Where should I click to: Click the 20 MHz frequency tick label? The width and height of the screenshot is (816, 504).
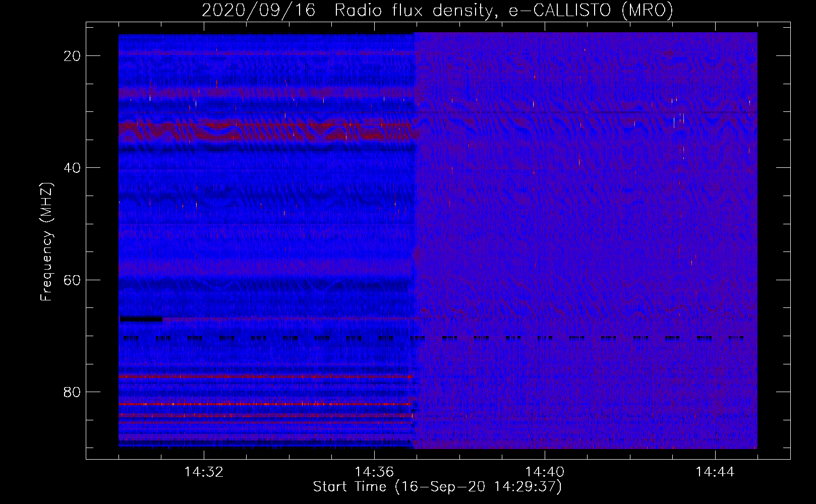click(x=72, y=56)
